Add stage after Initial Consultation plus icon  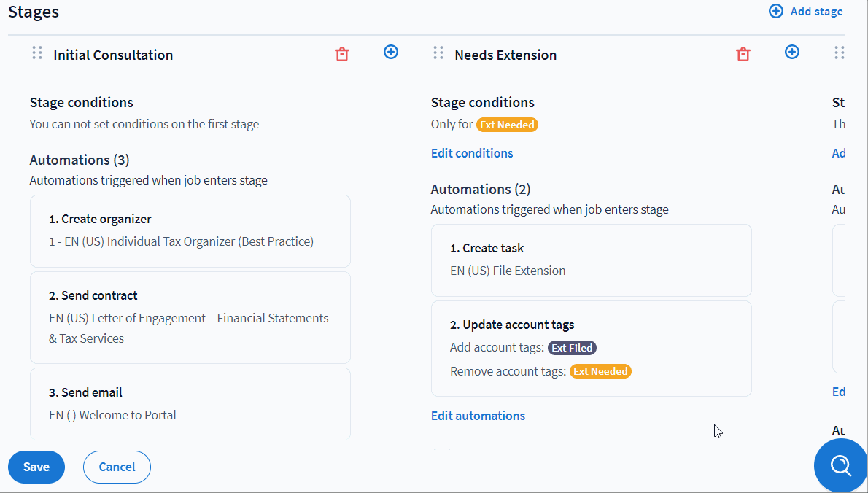pos(391,52)
